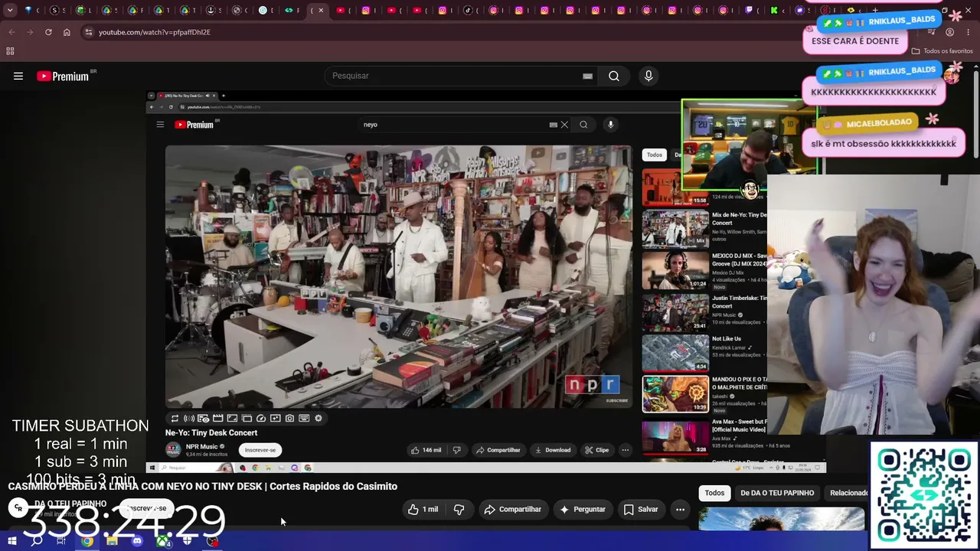Open MEXICO DJ MIX video thumbnail
The width and height of the screenshot is (980, 551).
pos(675,270)
